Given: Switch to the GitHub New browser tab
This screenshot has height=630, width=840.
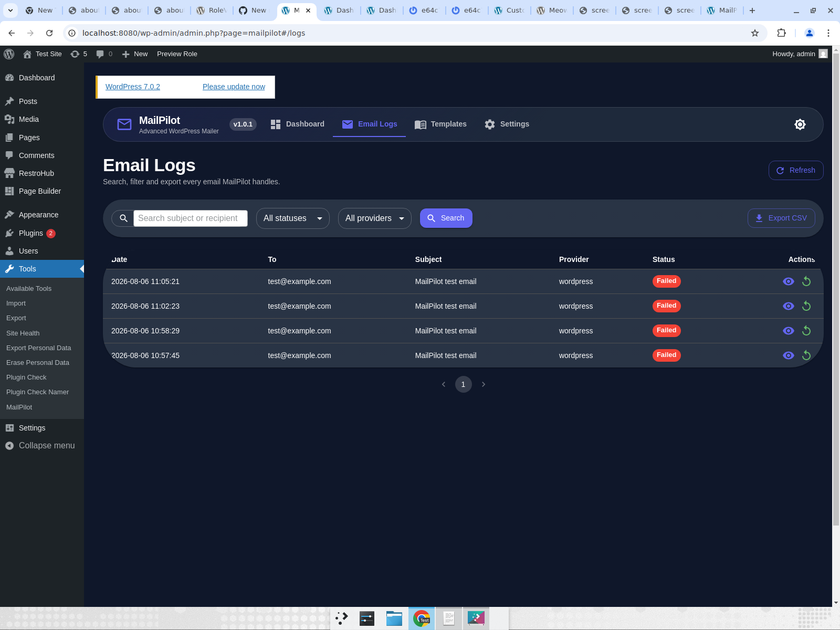Looking at the screenshot, I should click(x=254, y=10).
